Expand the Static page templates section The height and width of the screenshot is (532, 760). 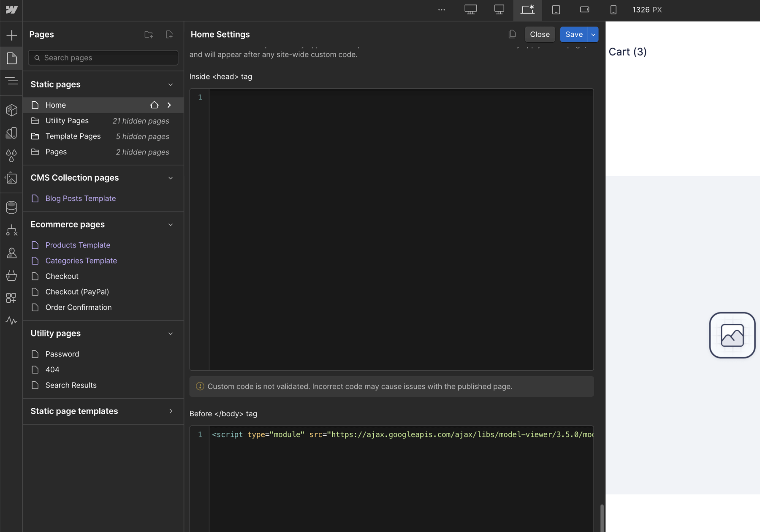pos(171,411)
